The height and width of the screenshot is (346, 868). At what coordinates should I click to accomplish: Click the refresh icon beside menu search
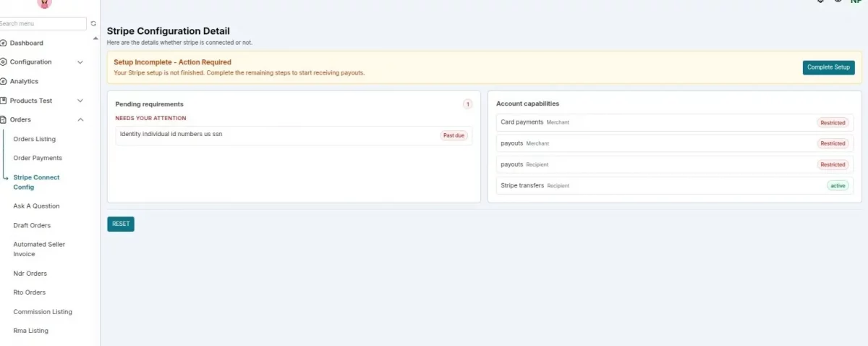point(93,24)
